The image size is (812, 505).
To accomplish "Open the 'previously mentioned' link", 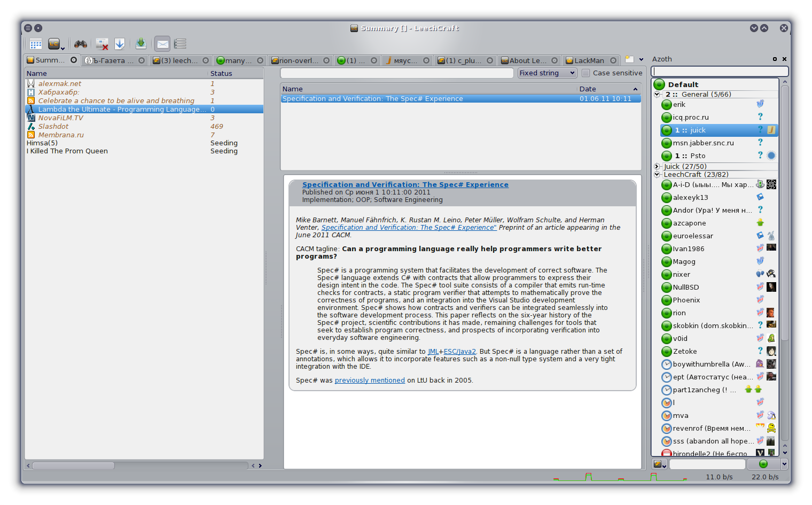I will [370, 380].
